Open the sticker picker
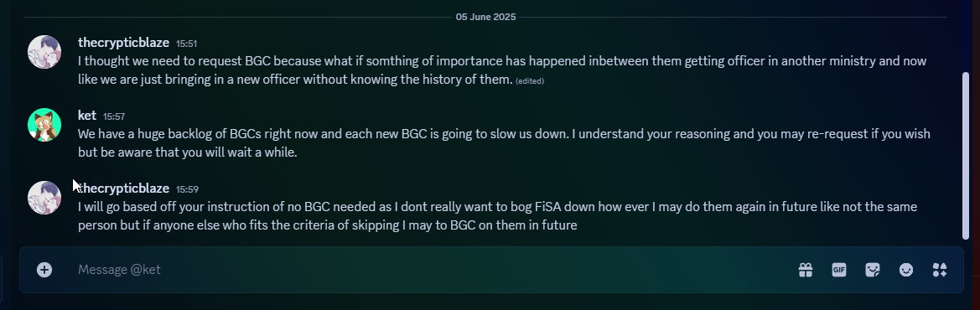 tap(873, 270)
